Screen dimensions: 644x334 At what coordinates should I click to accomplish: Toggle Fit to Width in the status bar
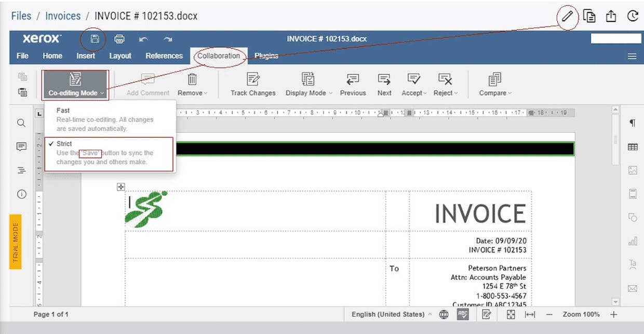pos(530,314)
